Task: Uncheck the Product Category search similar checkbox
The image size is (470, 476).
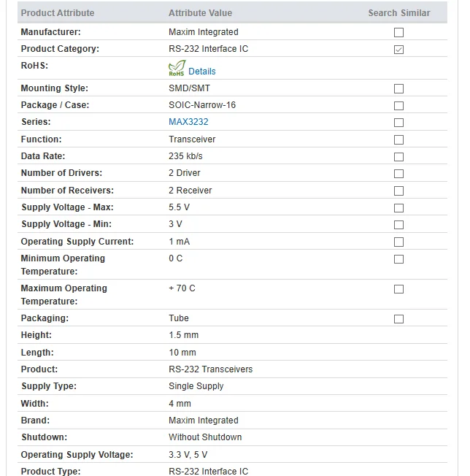Action: click(398, 50)
